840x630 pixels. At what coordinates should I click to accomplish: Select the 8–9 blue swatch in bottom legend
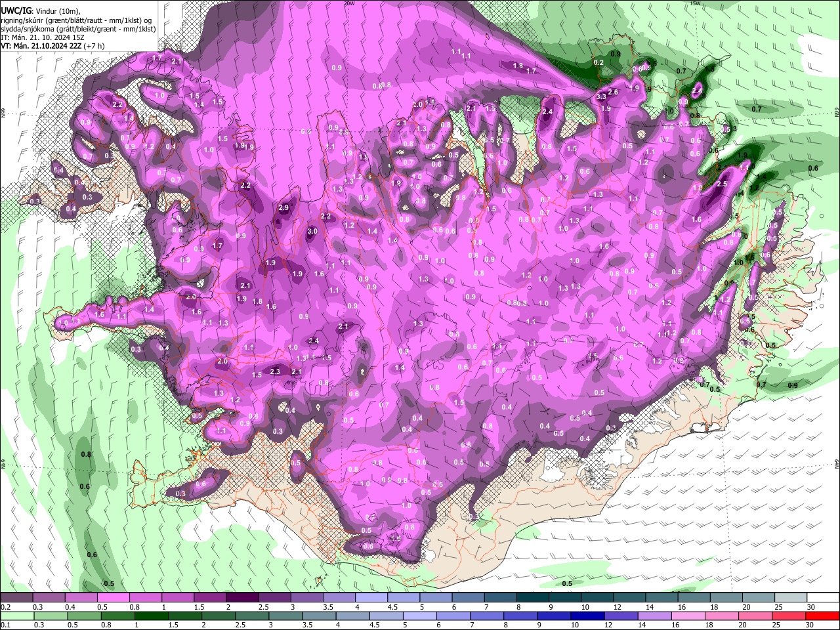[x=520, y=616]
